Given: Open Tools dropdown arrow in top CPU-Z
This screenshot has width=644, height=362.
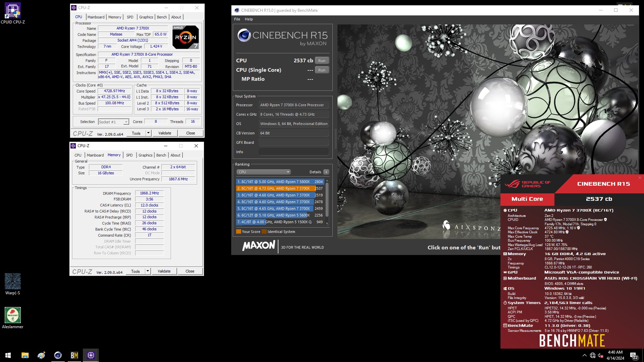Looking at the screenshot, I should [148, 133].
